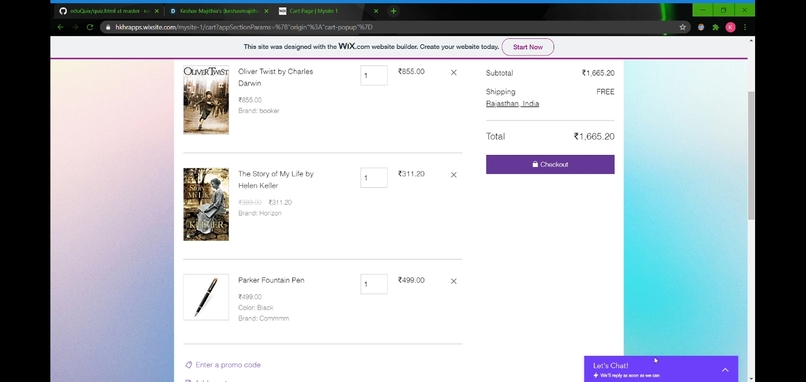This screenshot has width=806, height=382.
Task: Click the Parker pen product thumbnail
Action: [x=206, y=297]
